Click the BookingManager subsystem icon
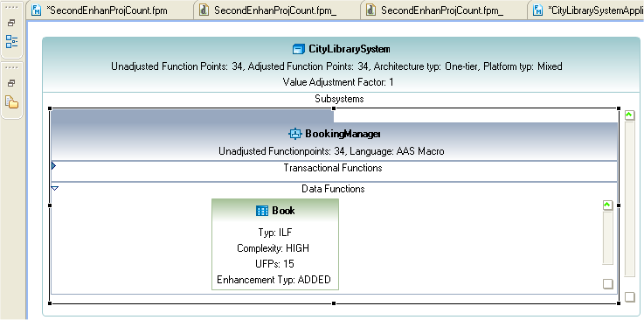Viewport: 644px width, 320px height. pyautogui.click(x=294, y=134)
